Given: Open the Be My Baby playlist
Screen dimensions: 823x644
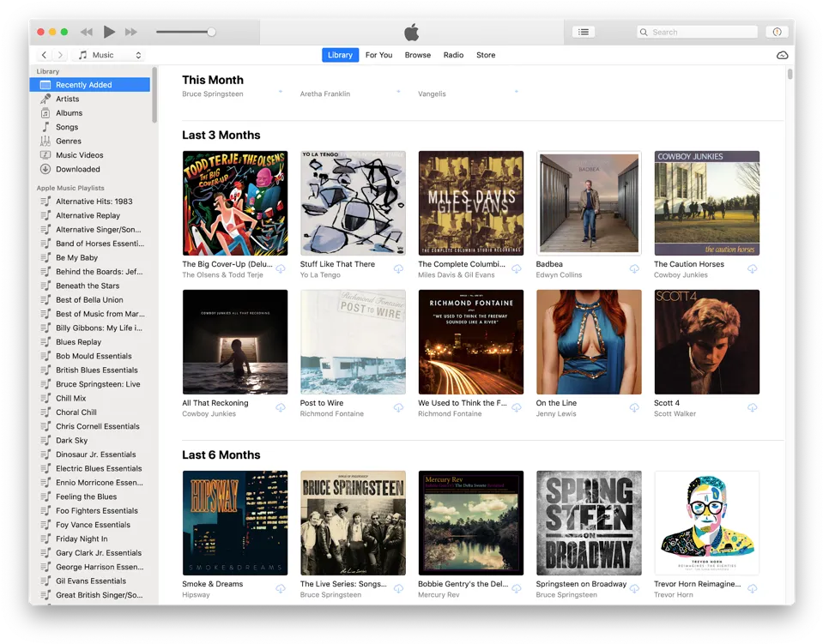Looking at the screenshot, I should (x=90, y=257).
